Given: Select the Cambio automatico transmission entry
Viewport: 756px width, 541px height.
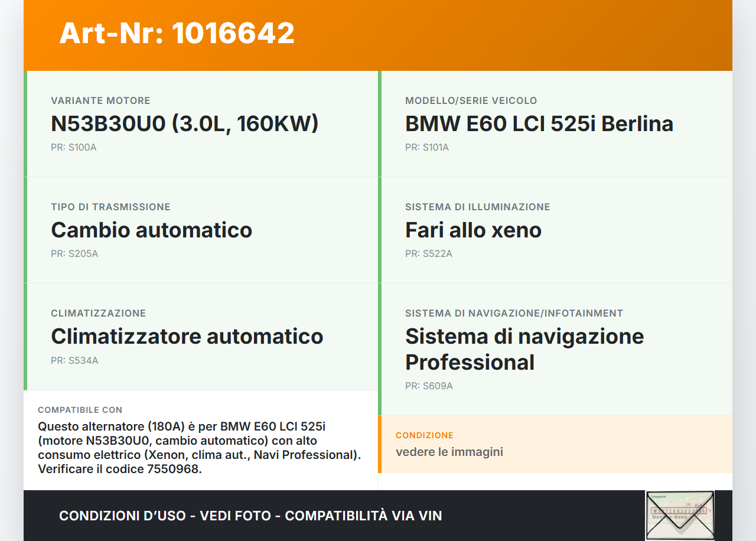Looking at the screenshot, I should (x=152, y=230).
